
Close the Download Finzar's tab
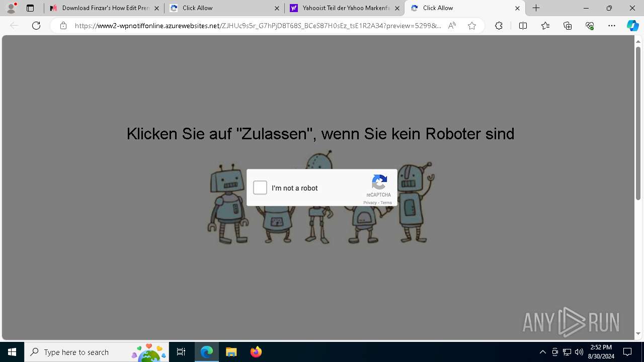[156, 8]
